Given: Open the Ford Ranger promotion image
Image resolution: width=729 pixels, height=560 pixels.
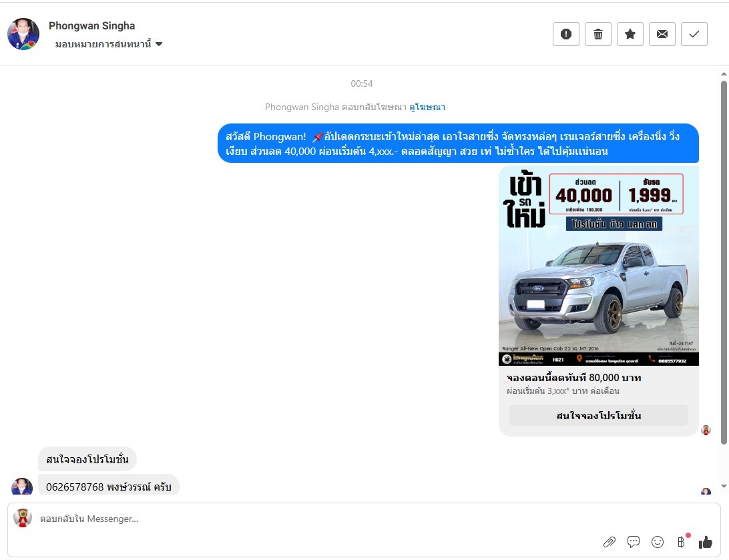Looking at the screenshot, I should 598,266.
